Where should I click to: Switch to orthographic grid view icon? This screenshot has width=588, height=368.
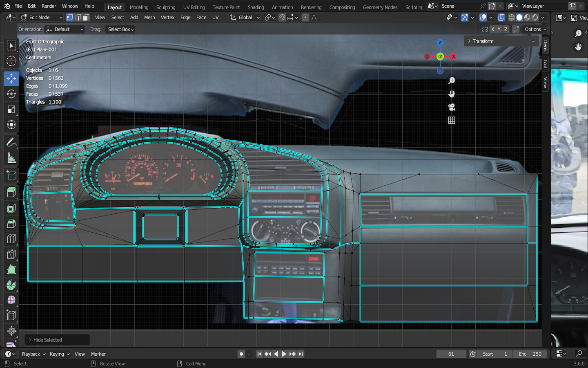tap(451, 120)
